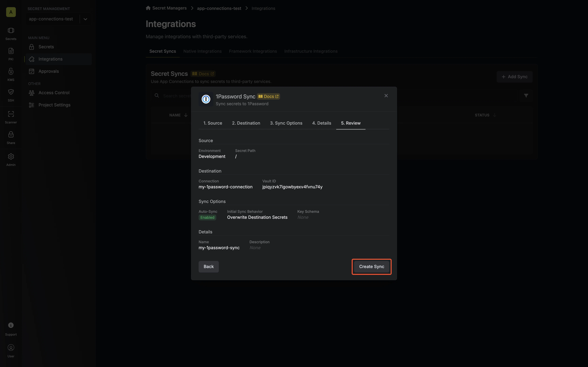This screenshot has width=588, height=367.
Task: Click the sync name my-1password-sync
Action: click(x=219, y=248)
